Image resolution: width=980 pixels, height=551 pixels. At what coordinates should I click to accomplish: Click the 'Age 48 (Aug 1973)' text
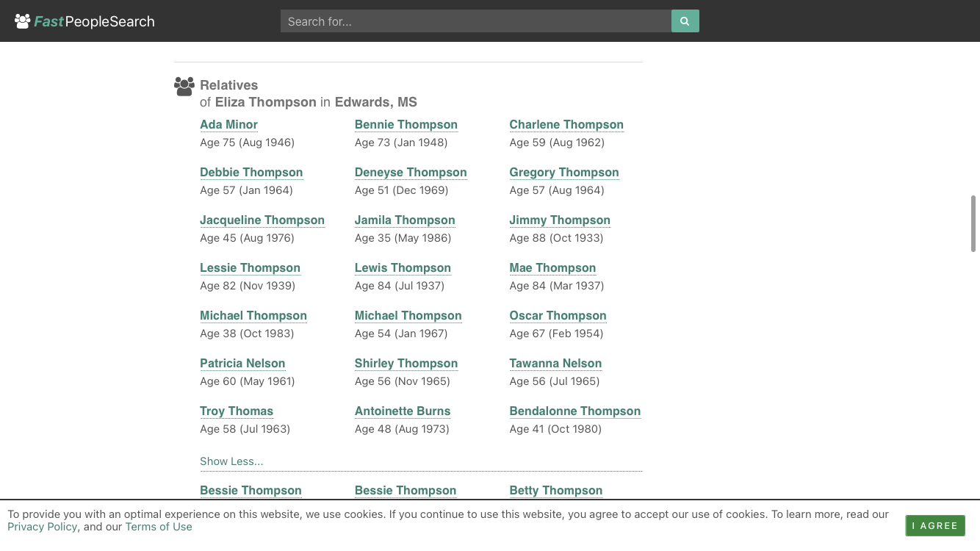pos(402,429)
